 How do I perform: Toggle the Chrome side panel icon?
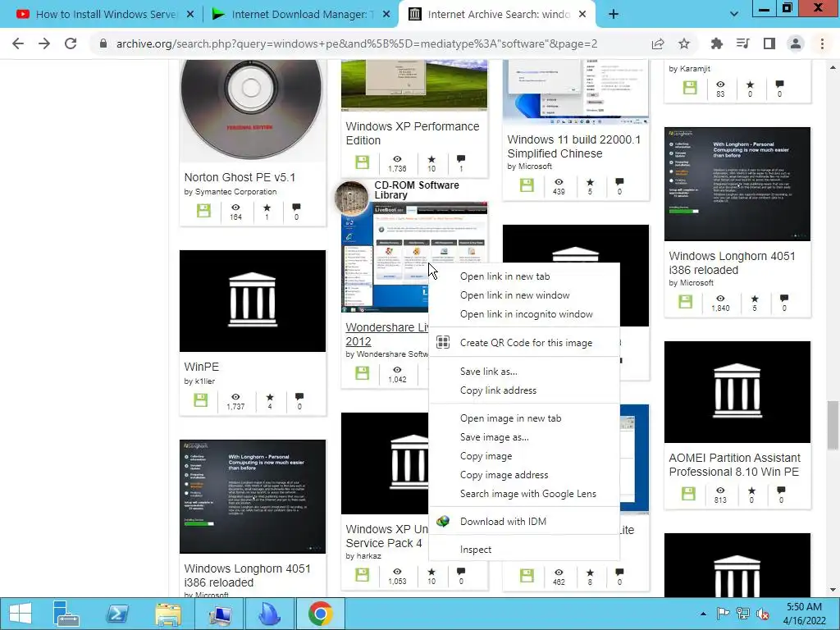point(769,44)
